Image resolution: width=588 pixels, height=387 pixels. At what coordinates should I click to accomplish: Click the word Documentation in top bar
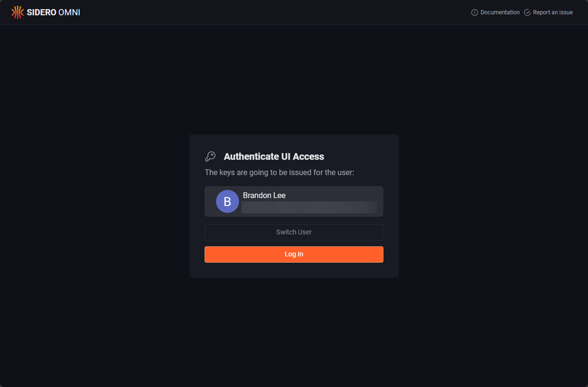click(x=500, y=12)
